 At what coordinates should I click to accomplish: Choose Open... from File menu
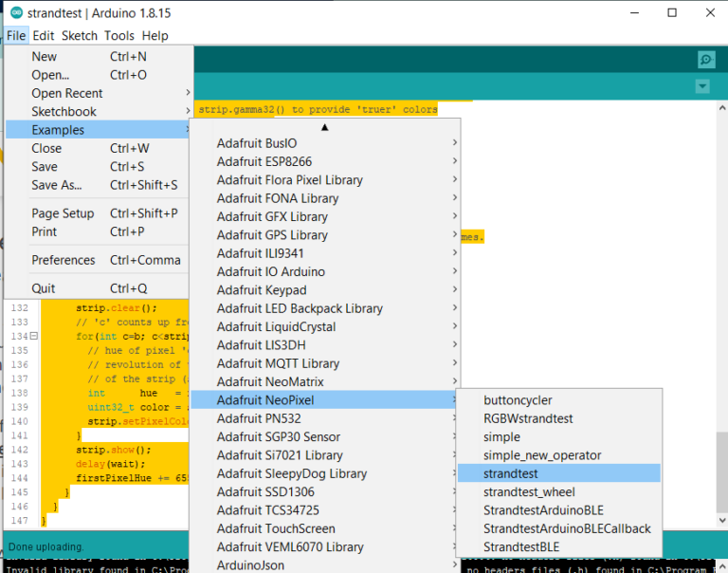99,75
